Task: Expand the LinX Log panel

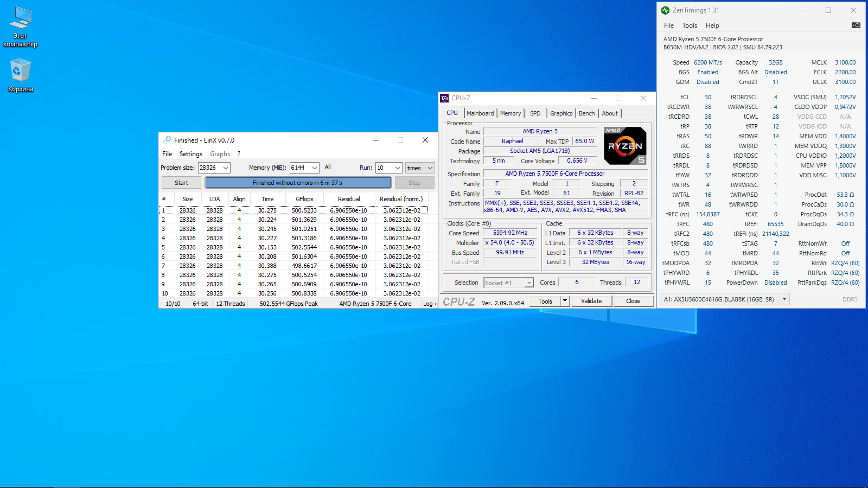Action: (x=430, y=304)
